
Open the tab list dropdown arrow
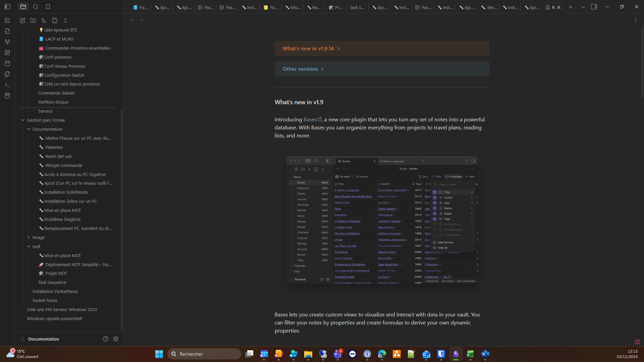583,7
